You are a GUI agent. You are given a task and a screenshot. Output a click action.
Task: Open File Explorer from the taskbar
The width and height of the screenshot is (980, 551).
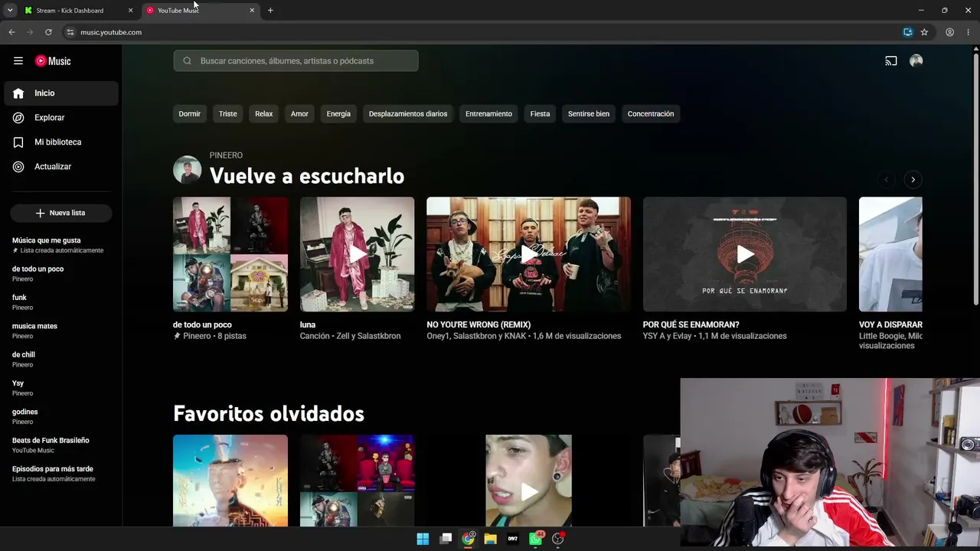(491, 539)
